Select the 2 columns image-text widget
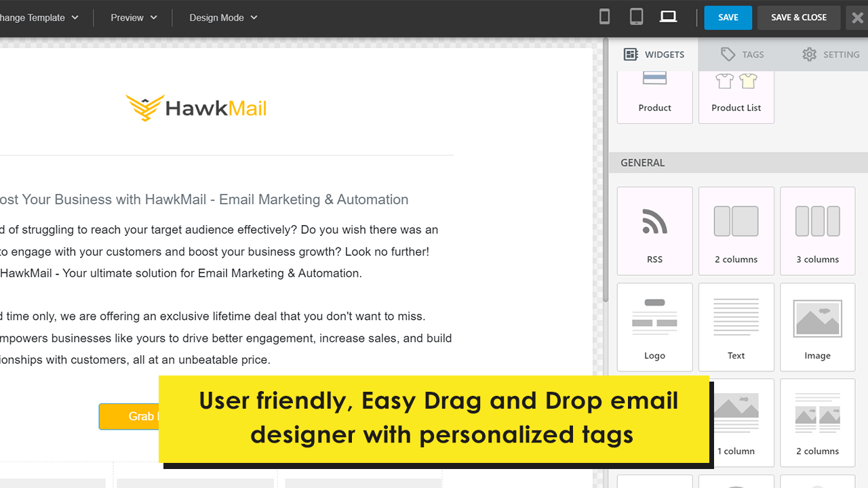The height and width of the screenshot is (488, 868). click(818, 423)
